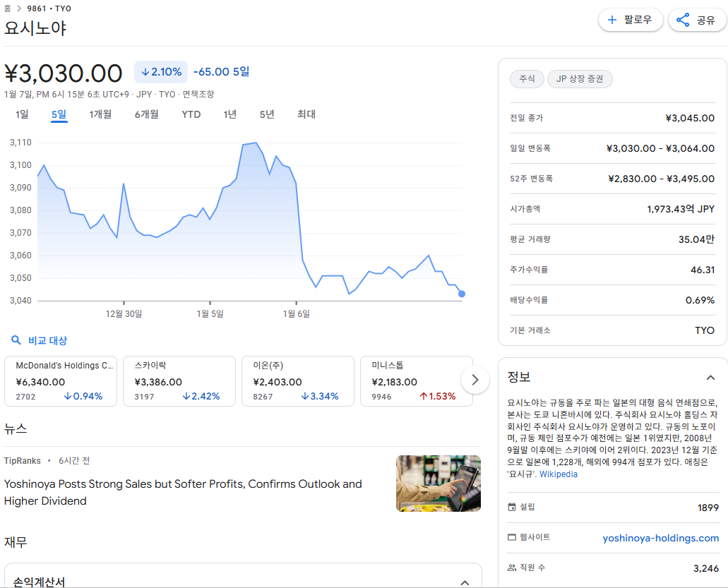Click the 주식 tag chip
Image resolution: width=728 pixels, height=588 pixels.
coord(527,79)
